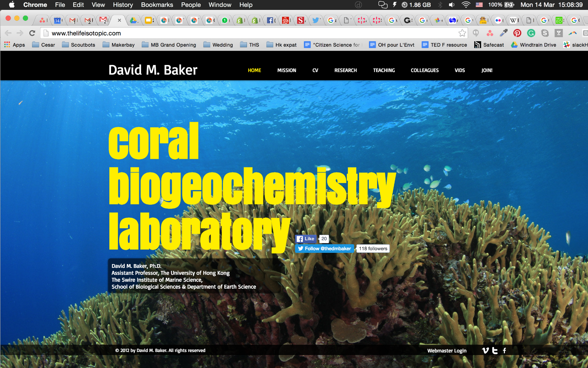Expand the MB Grand Opening bookmarks folder
This screenshot has height=368, width=588.
tap(169, 45)
